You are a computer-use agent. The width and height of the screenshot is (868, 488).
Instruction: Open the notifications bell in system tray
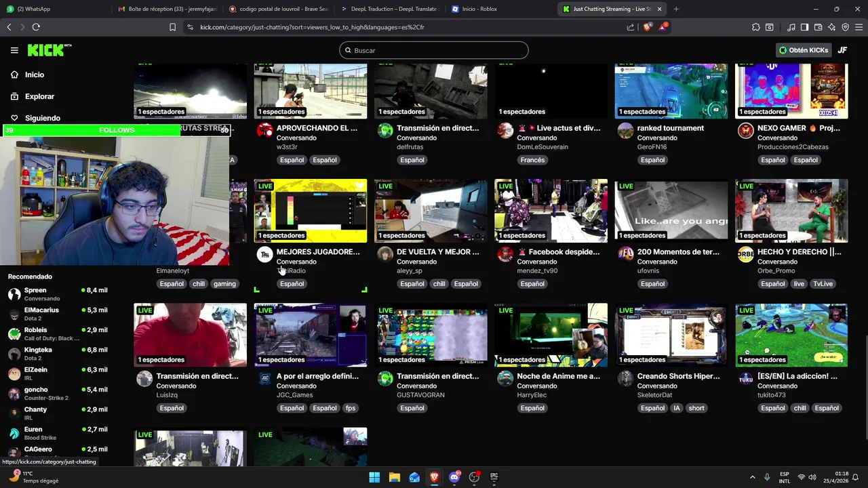click(855, 477)
